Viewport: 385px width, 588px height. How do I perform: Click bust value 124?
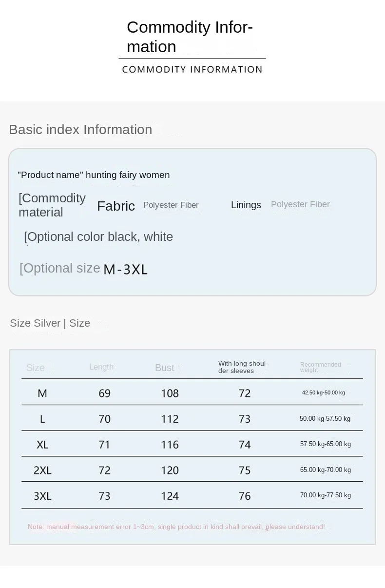[170, 496]
